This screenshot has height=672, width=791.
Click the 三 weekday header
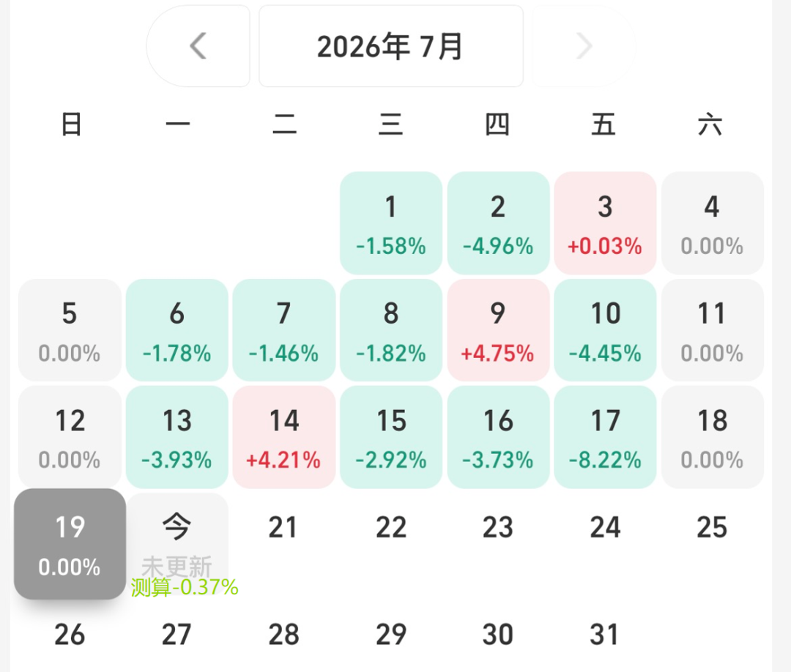(391, 124)
